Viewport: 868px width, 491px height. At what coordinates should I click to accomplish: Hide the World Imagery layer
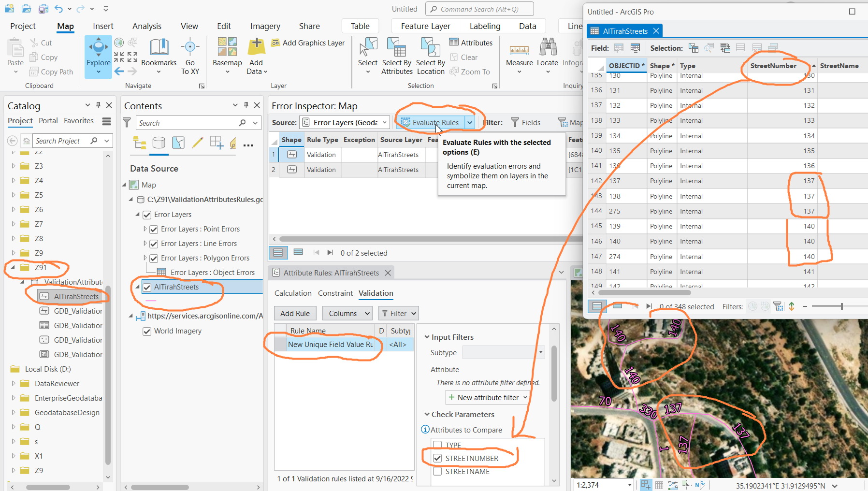tap(147, 331)
